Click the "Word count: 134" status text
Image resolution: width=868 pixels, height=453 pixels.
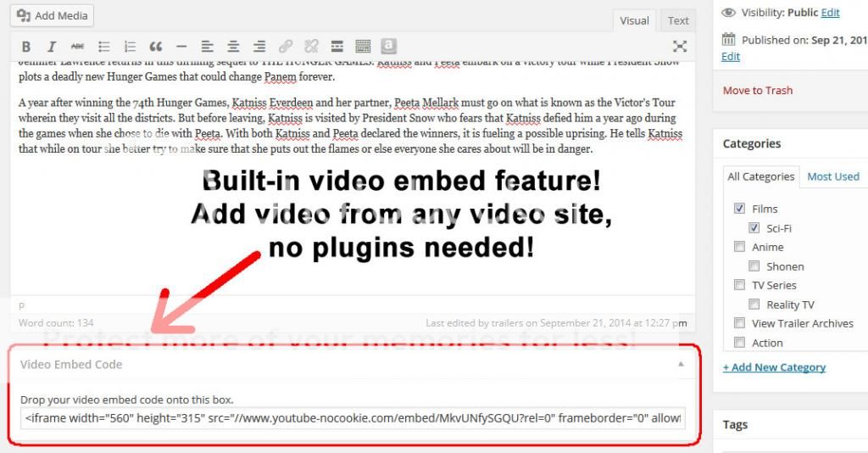(x=56, y=323)
